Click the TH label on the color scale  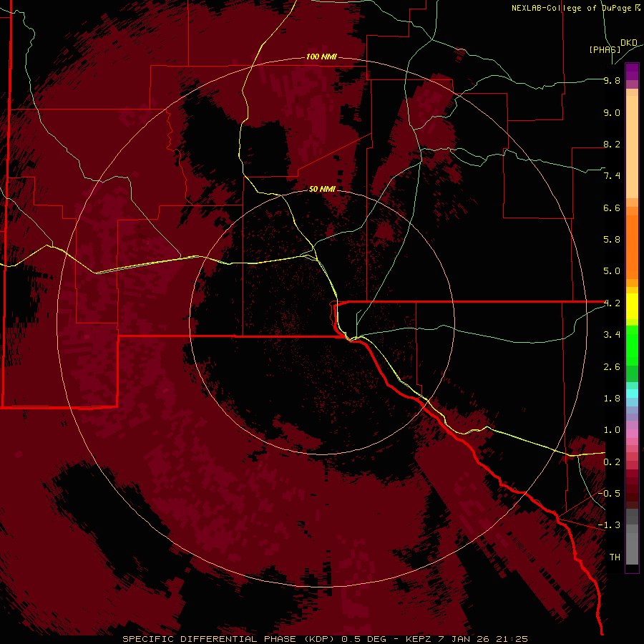[615, 557]
